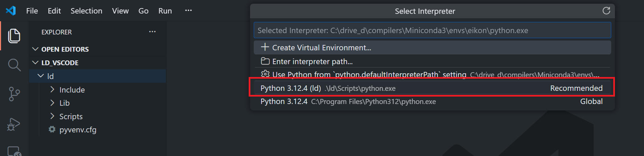Open the Search view icon
The width and height of the screenshot is (644, 156).
14,65
